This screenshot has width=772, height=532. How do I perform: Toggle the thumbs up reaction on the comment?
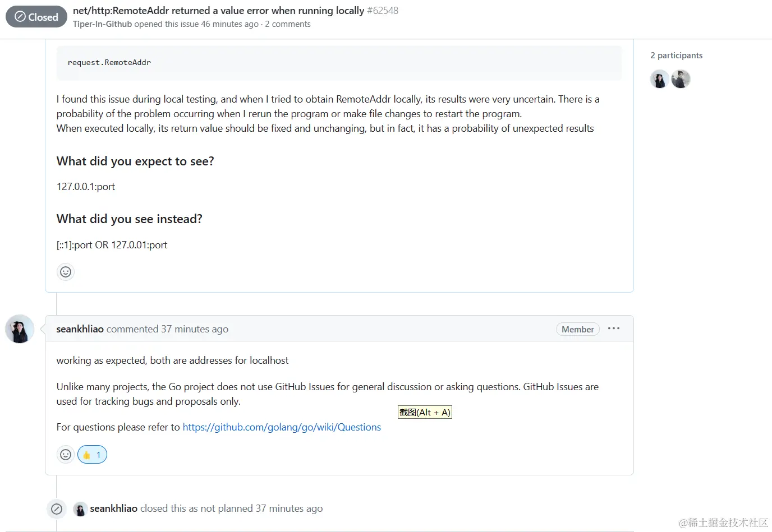tap(92, 455)
